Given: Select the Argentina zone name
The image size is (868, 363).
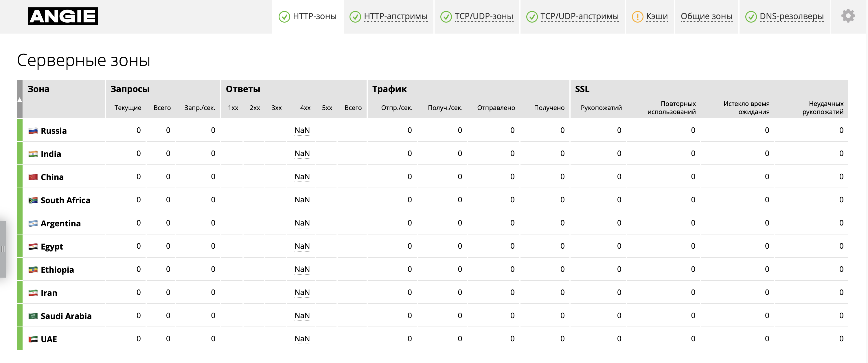Looking at the screenshot, I should coord(61,223).
